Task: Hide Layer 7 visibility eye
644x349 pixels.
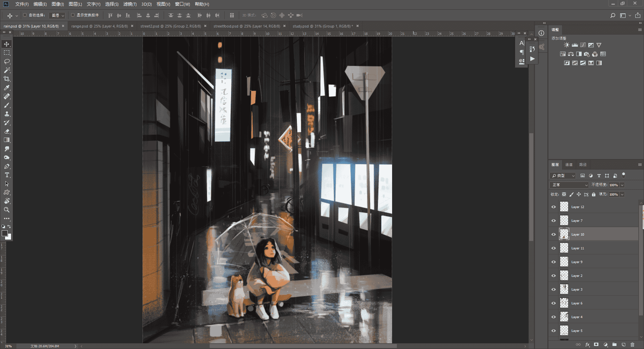Action: (x=554, y=220)
